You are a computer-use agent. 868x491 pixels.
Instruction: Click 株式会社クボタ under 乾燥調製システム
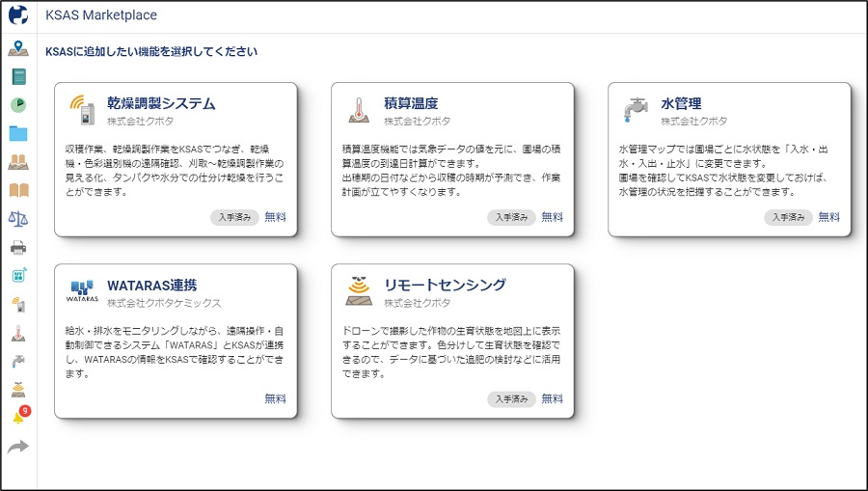[x=140, y=122]
